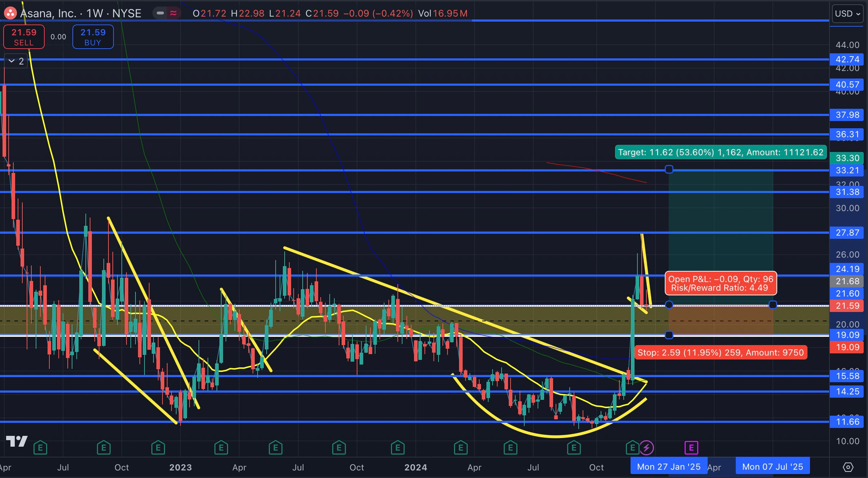Click the TradingView logo icon
The height and width of the screenshot is (478, 868).
coord(17,441)
